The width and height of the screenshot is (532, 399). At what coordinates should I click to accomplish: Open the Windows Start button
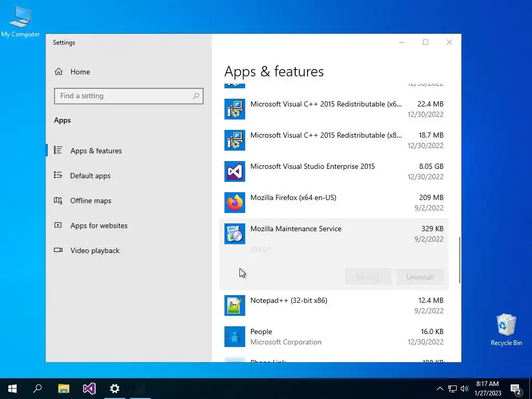click(x=12, y=389)
